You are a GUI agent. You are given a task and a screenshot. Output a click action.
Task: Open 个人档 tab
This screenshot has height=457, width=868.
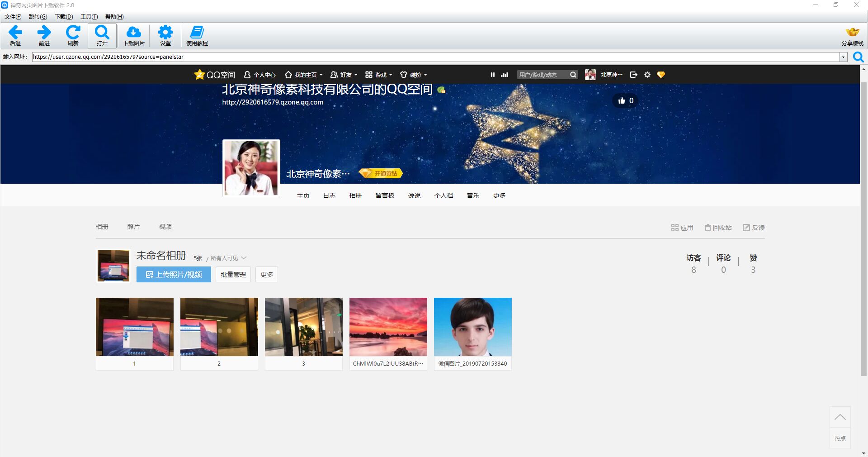point(443,195)
